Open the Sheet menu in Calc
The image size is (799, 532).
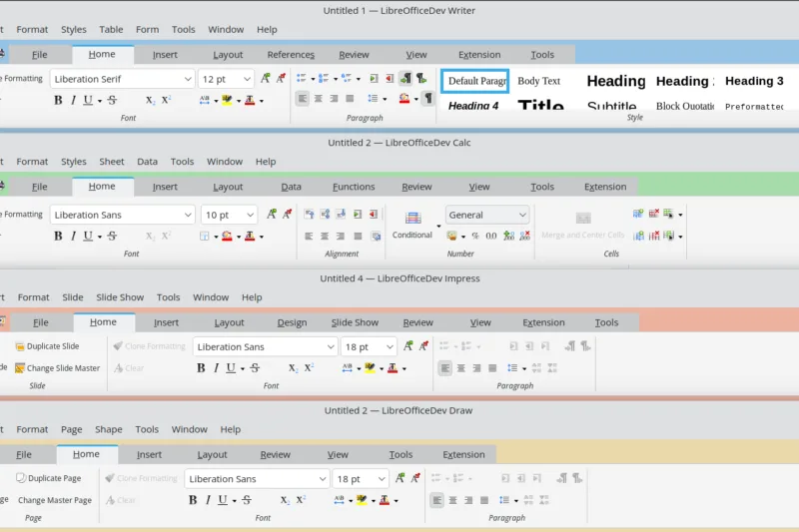pyautogui.click(x=112, y=162)
